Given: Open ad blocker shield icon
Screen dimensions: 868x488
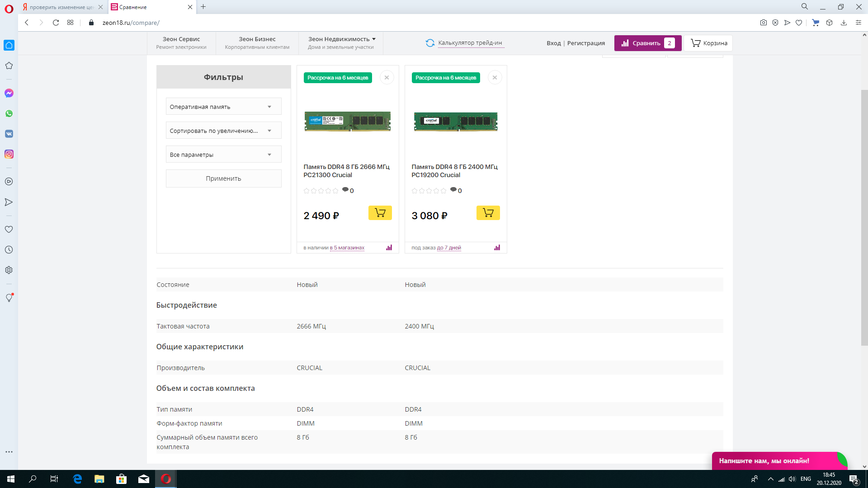Looking at the screenshot, I should coord(775,23).
